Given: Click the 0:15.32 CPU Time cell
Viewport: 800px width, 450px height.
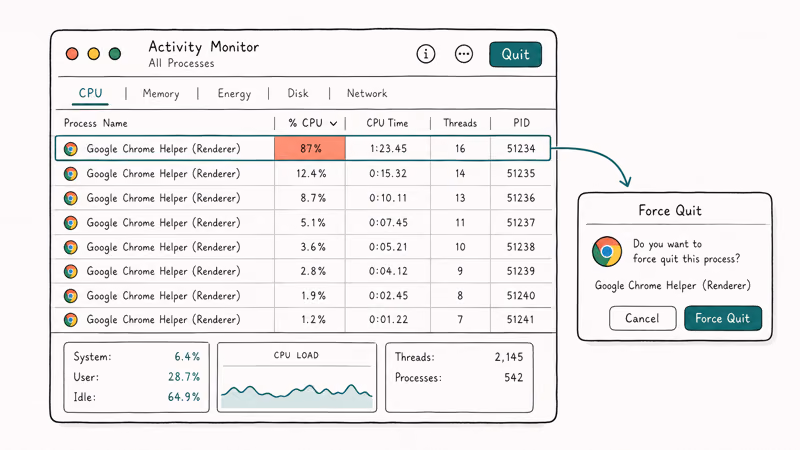Looking at the screenshot, I should coord(388,173).
